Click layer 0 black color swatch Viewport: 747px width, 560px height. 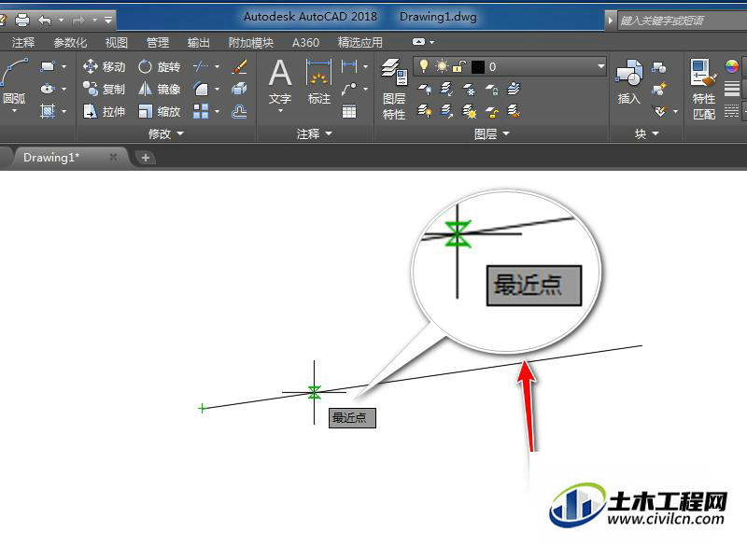click(x=478, y=66)
